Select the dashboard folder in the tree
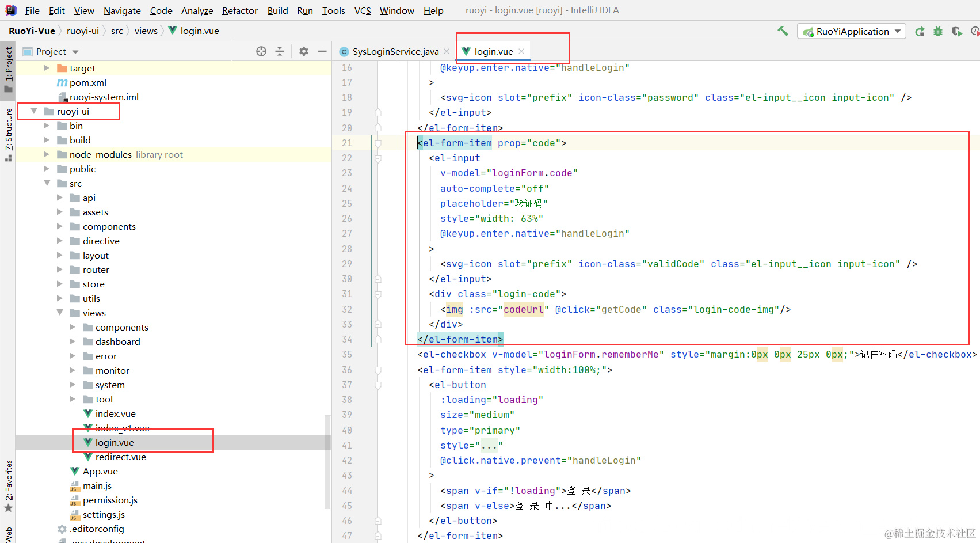The image size is (980, 543). [118, 341]
